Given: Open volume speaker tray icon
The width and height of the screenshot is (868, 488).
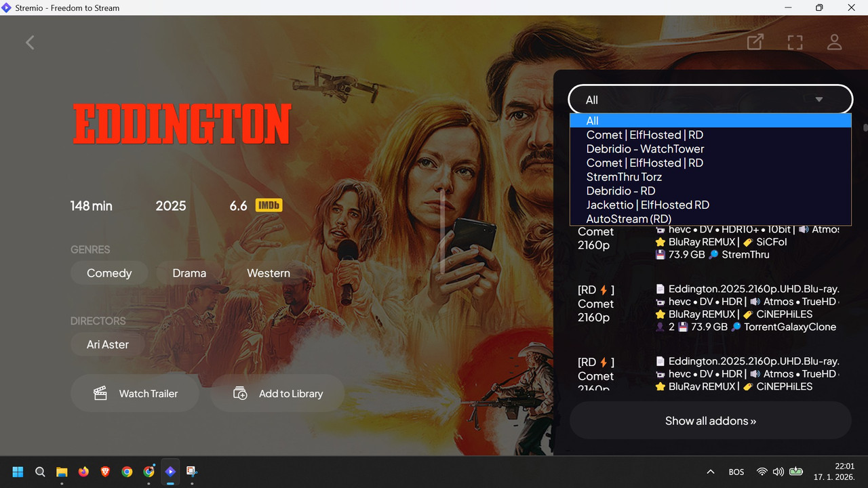Looking at the screenshot, I should pos(778,472).
